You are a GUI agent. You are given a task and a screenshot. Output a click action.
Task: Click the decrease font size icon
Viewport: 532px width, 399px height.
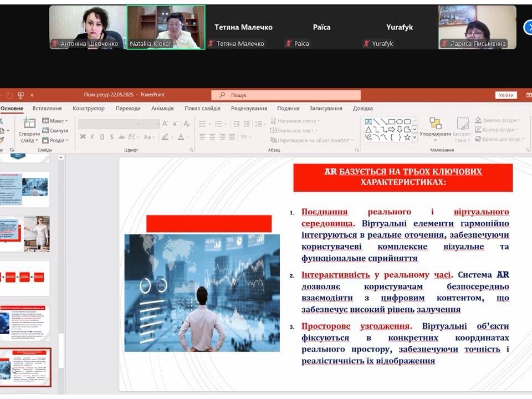(x=176, y=124)
